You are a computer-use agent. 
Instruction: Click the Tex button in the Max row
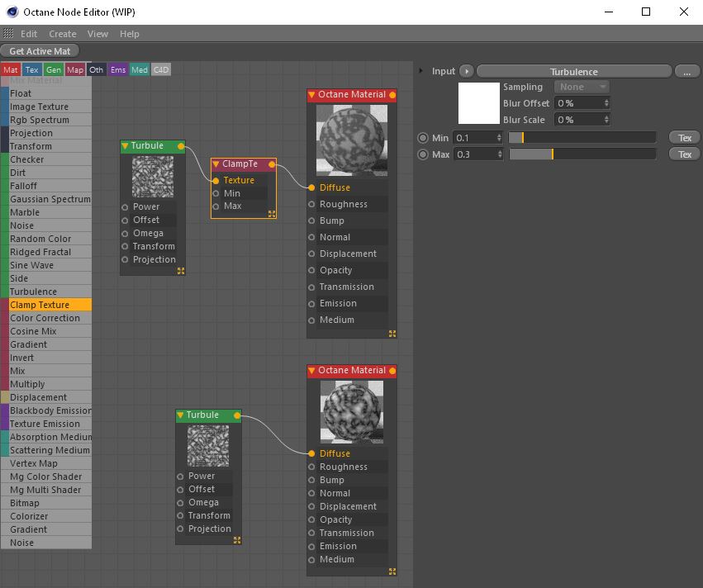click(684, 154)
